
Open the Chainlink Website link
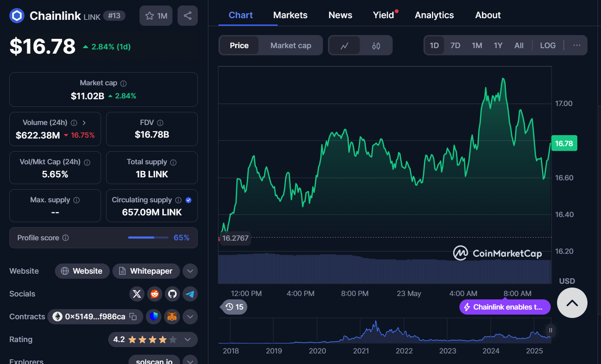pos(82,271)
